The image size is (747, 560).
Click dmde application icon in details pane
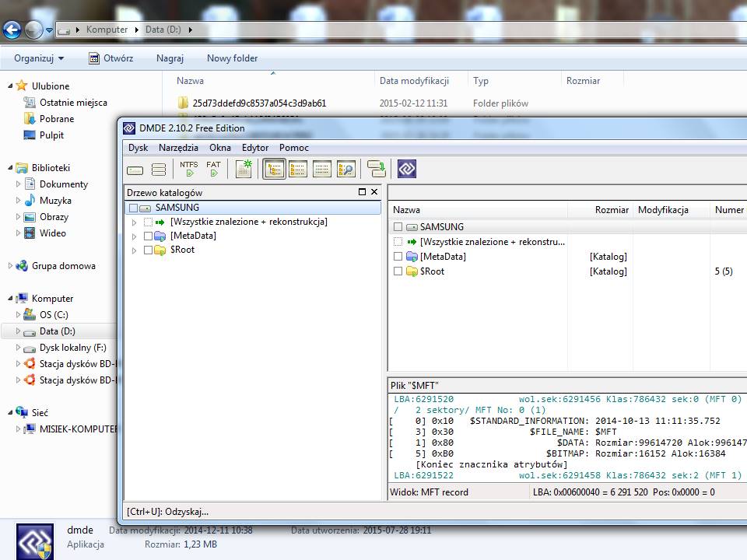pyautogui.click(x=35, y=542)
